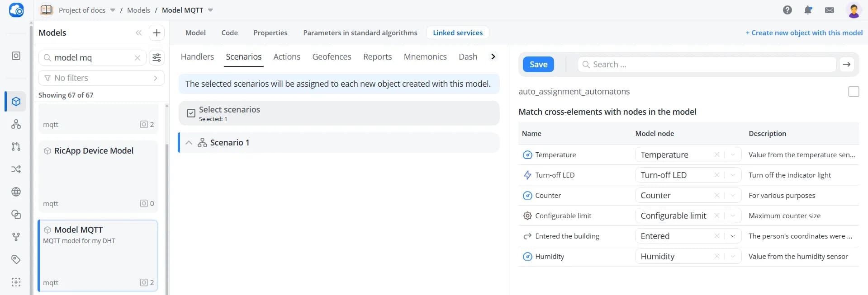Click the model search input field
The height and width of the screenshot is (295, 868).
coord(93,58)
